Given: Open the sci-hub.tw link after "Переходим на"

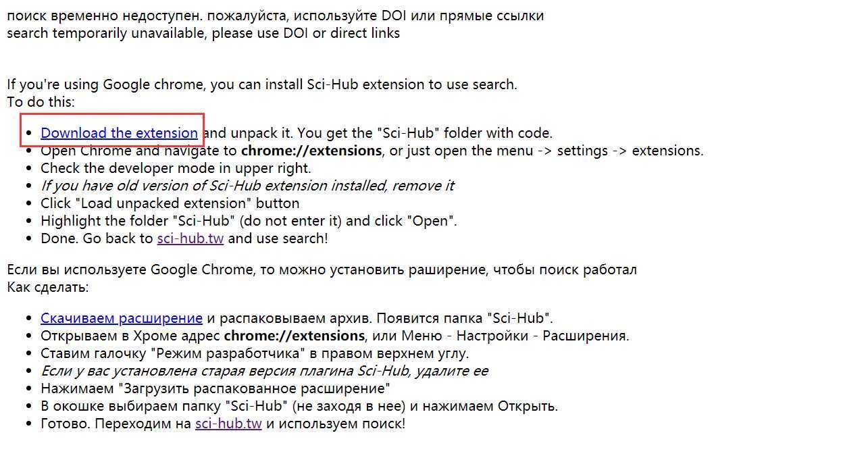Looking at the screenshot, I should [x=228, y=424].
